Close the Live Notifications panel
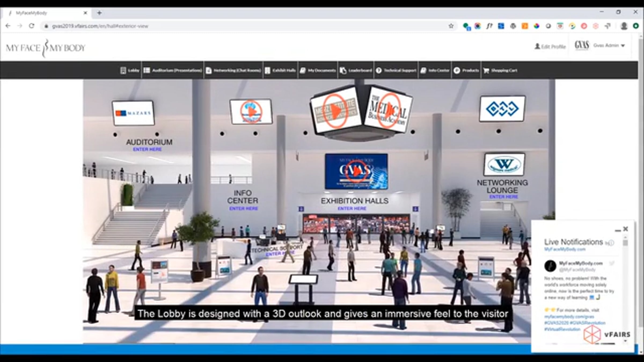 [x=626, y=229]
